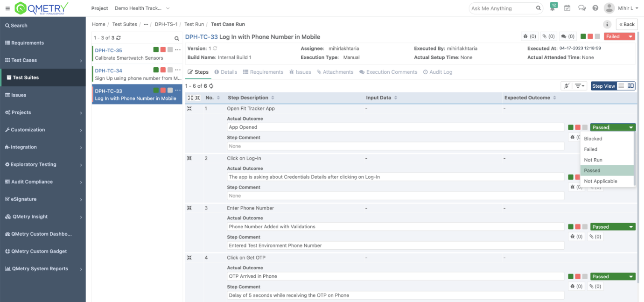The width and height of the screenshot is (644, 302).
Task: Click the unlink icon beside filter dropdown
Action: pos(566,86)
